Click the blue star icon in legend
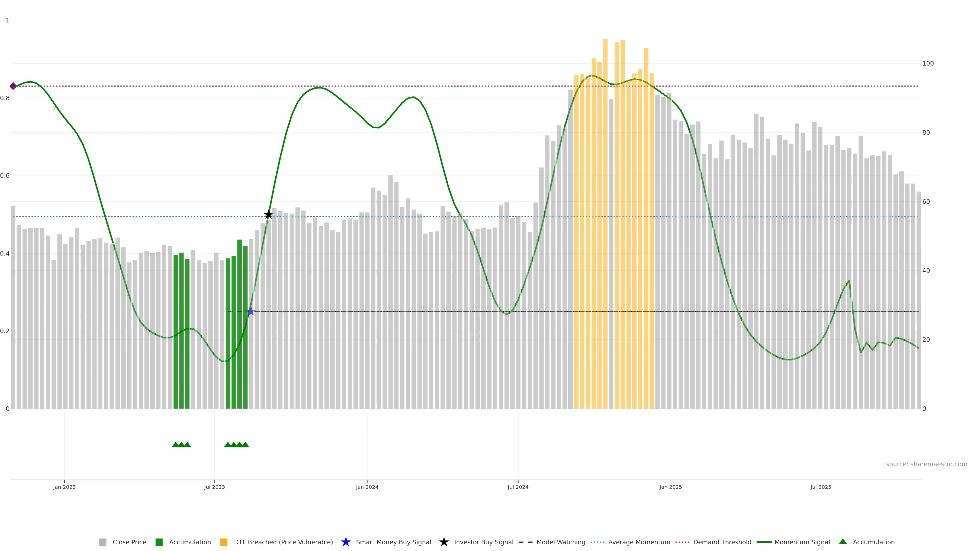The height and width of the screenshot is (551, 980). 346,542
